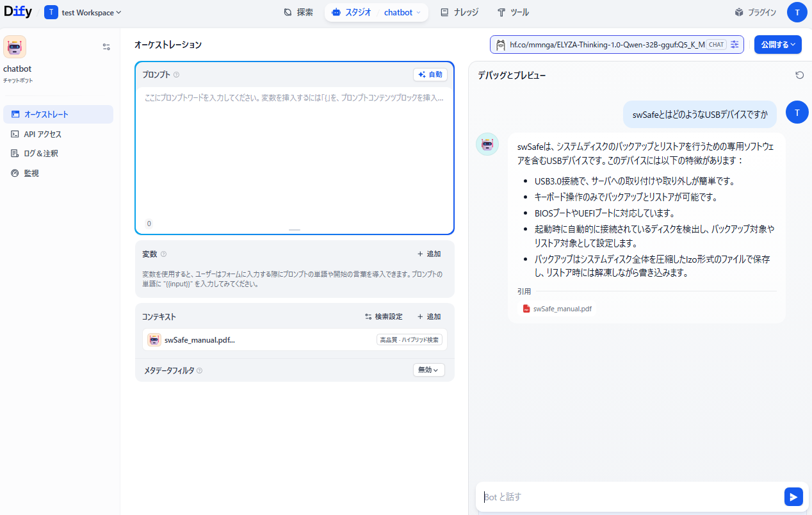Screen dimensions: 812x515
Task: Expand the test Workspace dropdown
Action: click(x=83, y=12)
